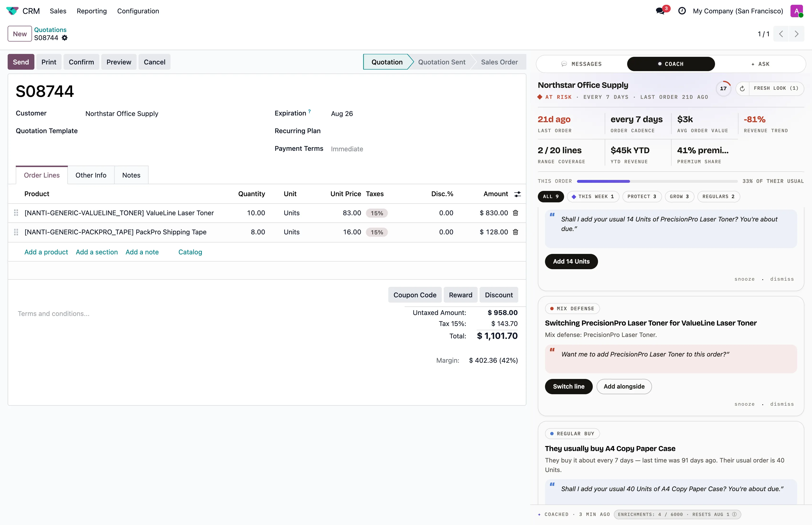812x525 pixels.
Task: Click the Preview button
Action: point(119,62)
